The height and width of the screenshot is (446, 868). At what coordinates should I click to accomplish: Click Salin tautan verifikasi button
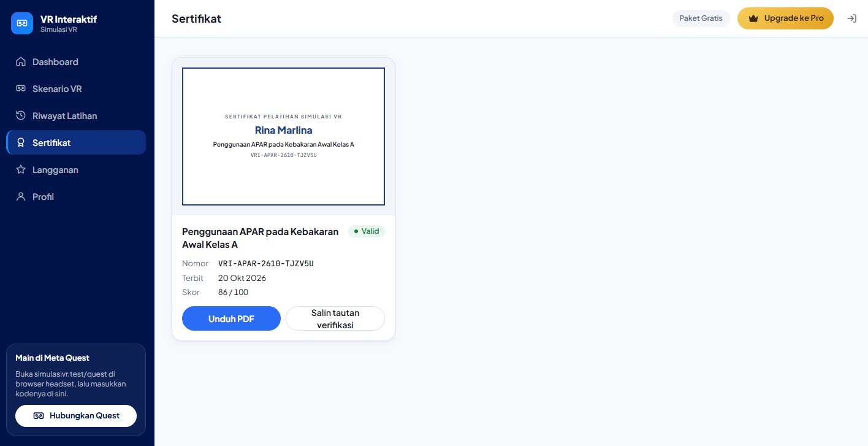pos(335,318)
